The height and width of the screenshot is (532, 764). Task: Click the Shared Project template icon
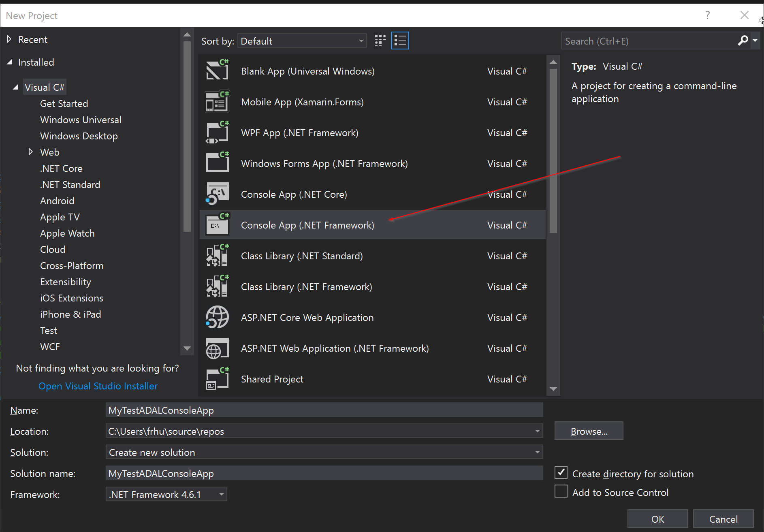[218, 378]
